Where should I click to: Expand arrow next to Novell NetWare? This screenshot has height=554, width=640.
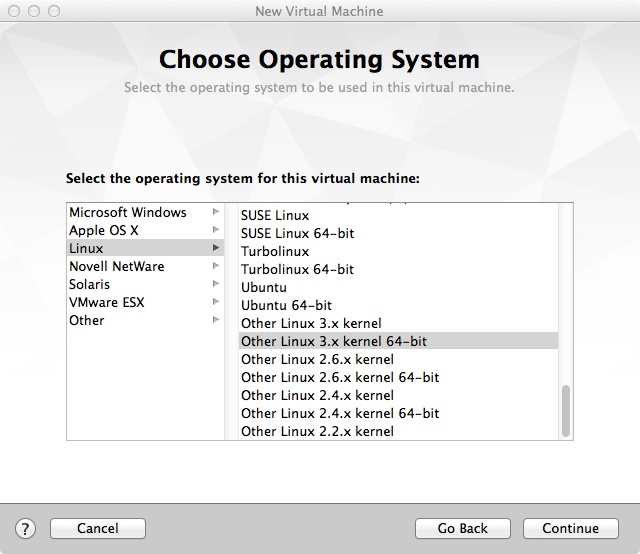(x=216, y=265)
